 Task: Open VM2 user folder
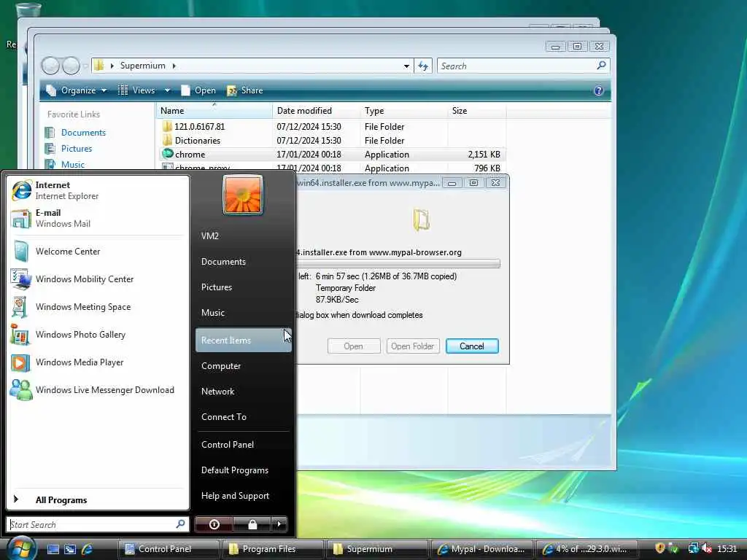pyautogui.click(x=243, y=236)
